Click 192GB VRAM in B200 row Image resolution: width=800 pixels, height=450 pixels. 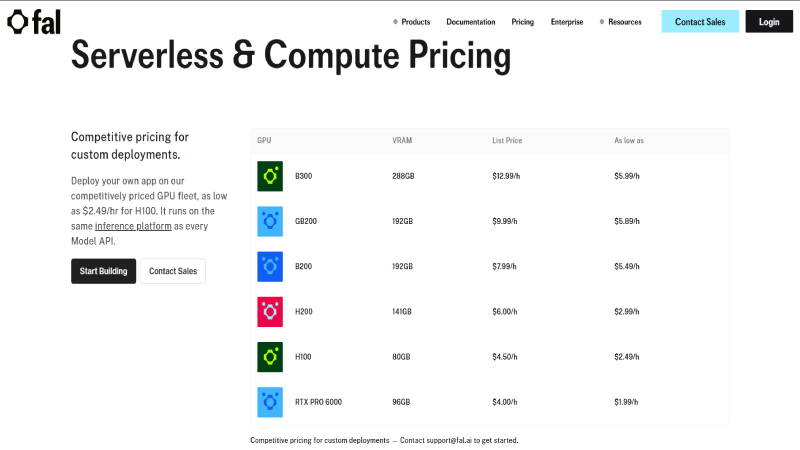(403, 266)
